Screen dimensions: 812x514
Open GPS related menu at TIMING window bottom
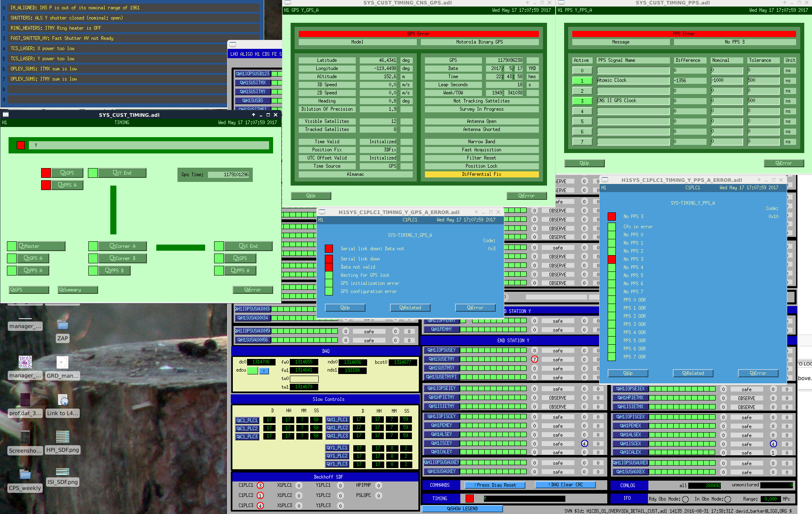29,290
